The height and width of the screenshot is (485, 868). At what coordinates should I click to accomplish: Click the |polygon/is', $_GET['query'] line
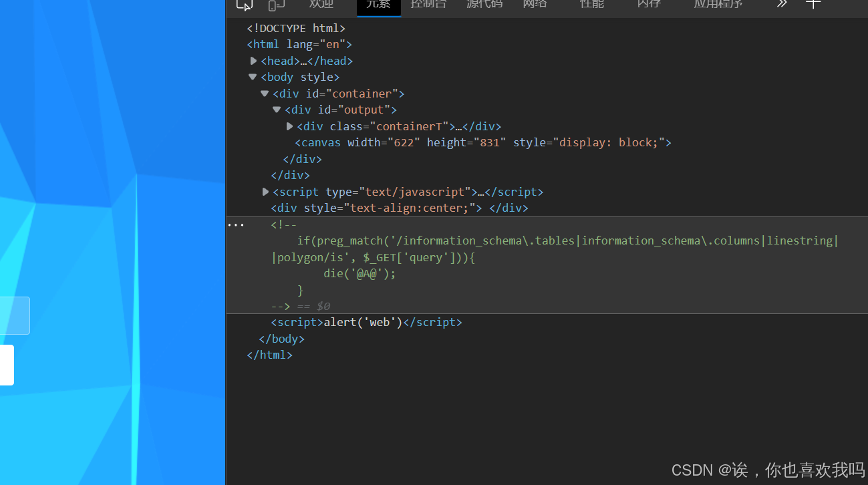click(373, 257)
